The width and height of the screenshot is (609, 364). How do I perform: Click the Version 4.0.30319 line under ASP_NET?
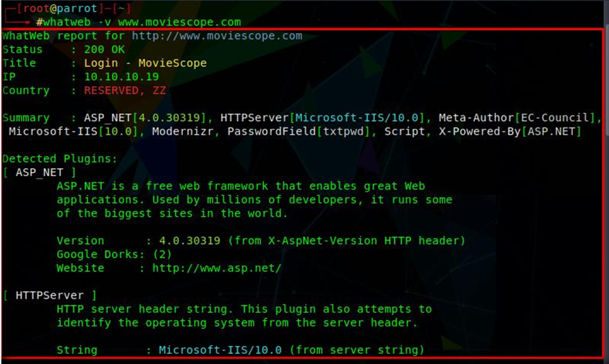click(x=260, y=241)
